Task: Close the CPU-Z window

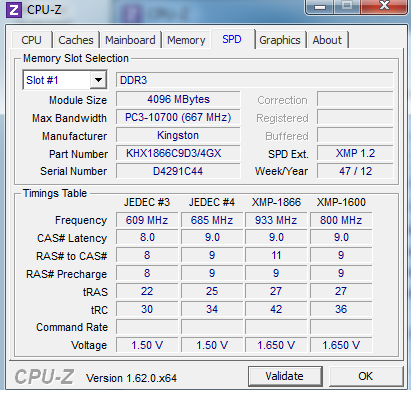Action: point(384,6)
